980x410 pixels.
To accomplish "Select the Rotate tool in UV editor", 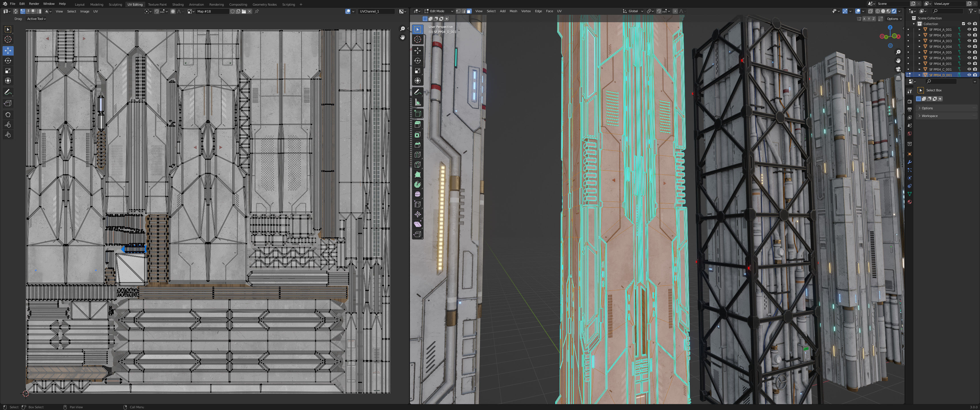I will [x=8, y=60].
